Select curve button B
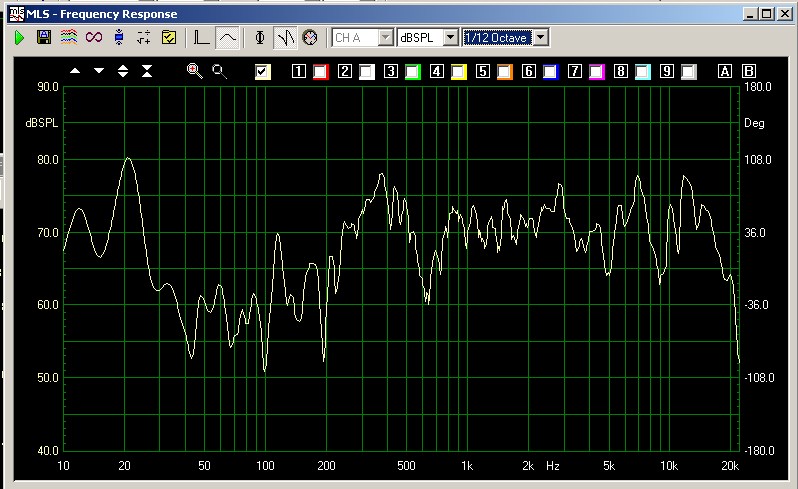Viewport: 798px width, 489px height. [748, 71]
